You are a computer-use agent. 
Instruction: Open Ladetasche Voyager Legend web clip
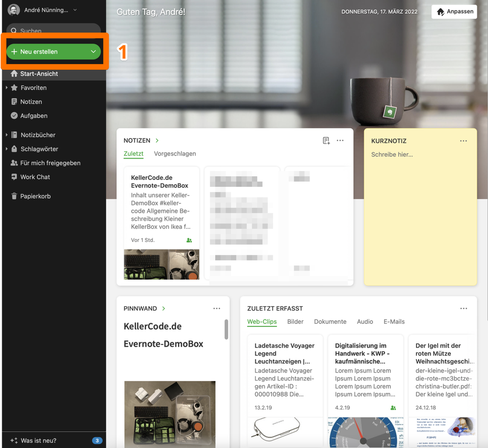pyautogui.click(x=285, y=391)
